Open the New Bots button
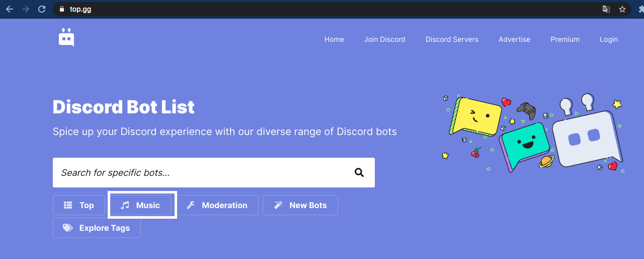Screen dimensions: 644x259 click(x=300, y=205)
